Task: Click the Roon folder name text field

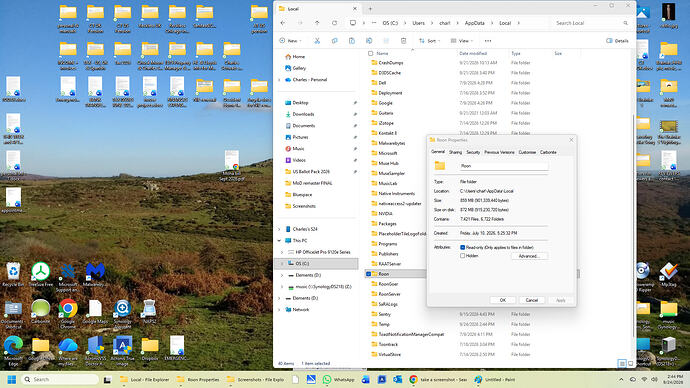Action: (x=504, y=166)
